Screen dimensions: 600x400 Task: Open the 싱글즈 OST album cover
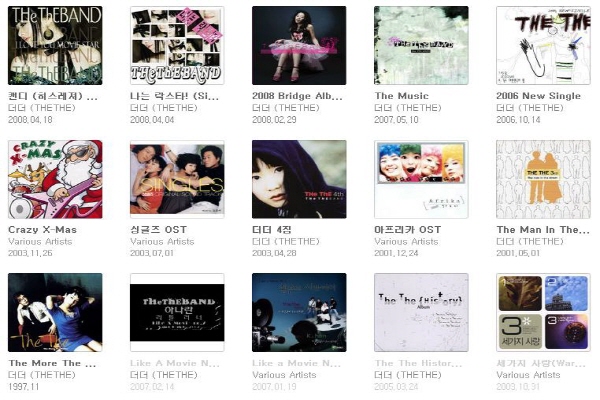177,179
